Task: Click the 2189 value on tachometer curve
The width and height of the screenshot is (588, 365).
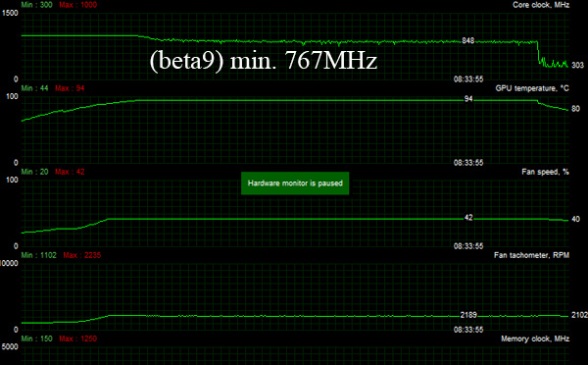Action: point(468,315)
